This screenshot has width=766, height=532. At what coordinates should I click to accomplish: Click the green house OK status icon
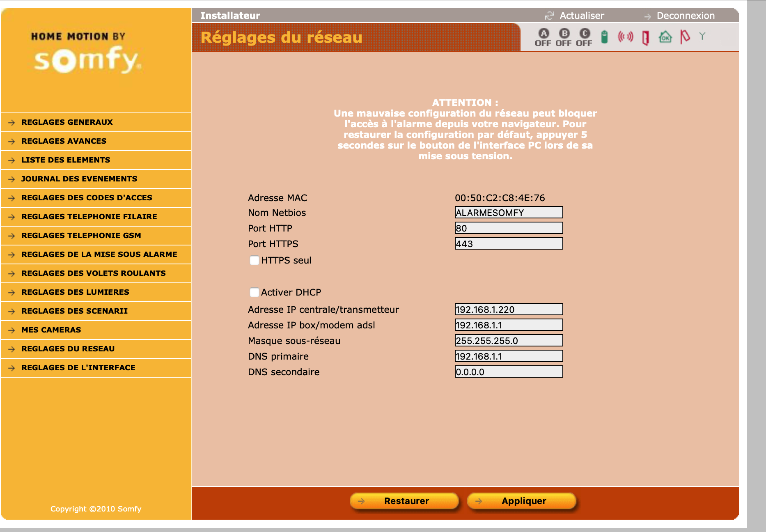[665, 37]
